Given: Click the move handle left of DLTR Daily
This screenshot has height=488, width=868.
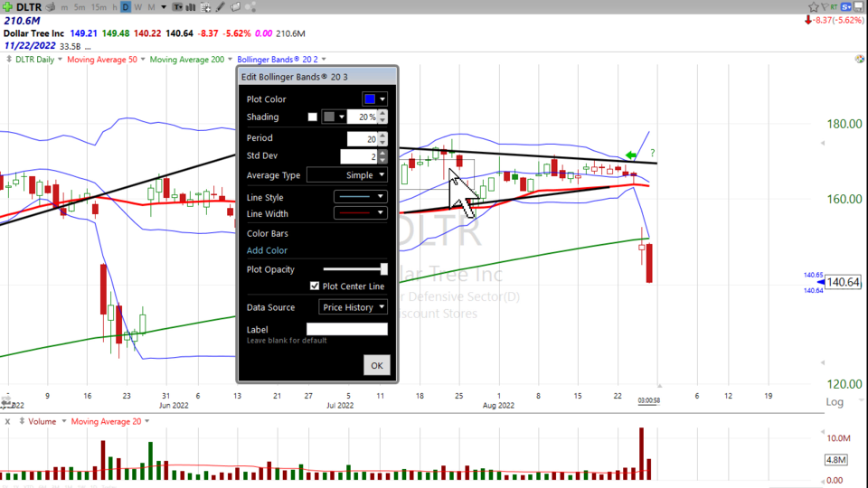Looking at the screenshot, I should click(x=8, y=59).
